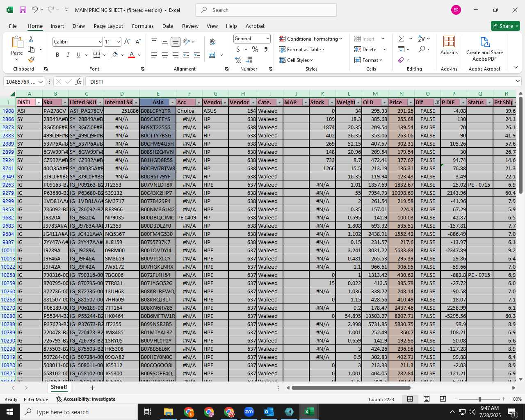Click Increase Decimal icon

[238, 60]
